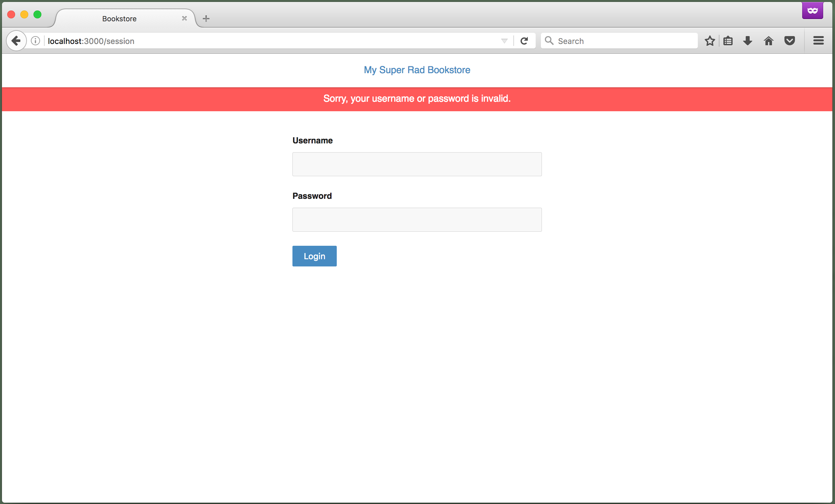Click the reading list icon

(x=729, y=41)
